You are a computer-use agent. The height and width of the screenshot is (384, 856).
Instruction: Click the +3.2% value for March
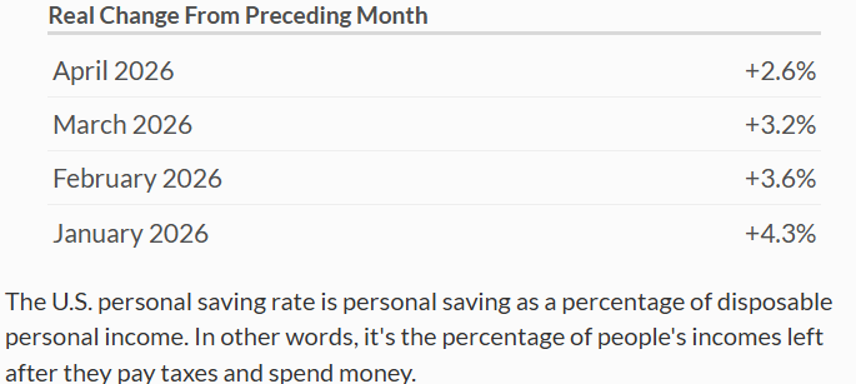click(x=780, y=125)
